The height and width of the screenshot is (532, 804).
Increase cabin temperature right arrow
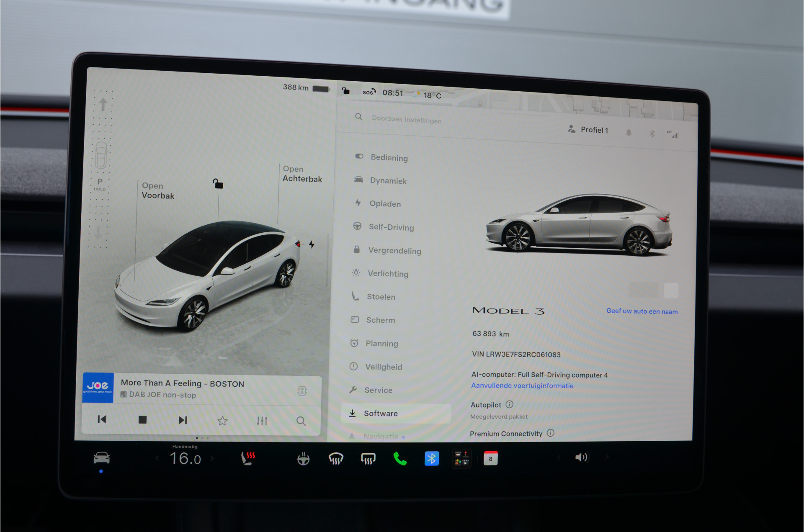point(213,458)
